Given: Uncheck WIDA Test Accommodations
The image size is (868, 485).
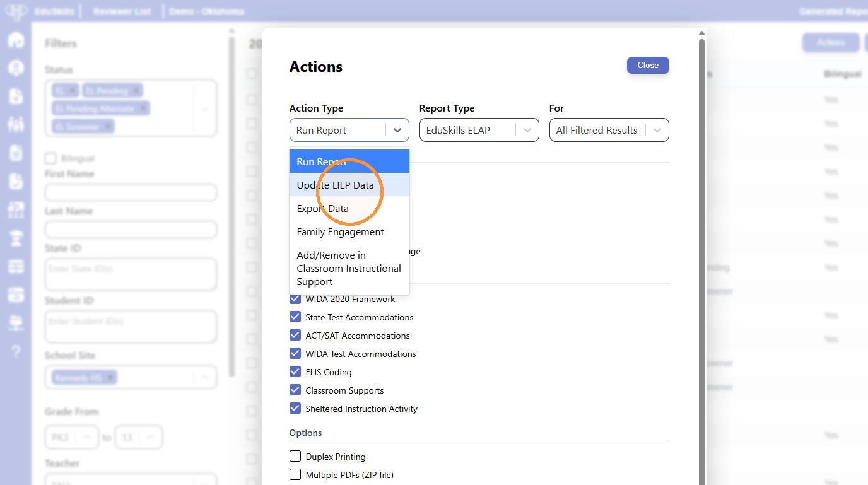Looking at the screenshot, I should 295,353.
